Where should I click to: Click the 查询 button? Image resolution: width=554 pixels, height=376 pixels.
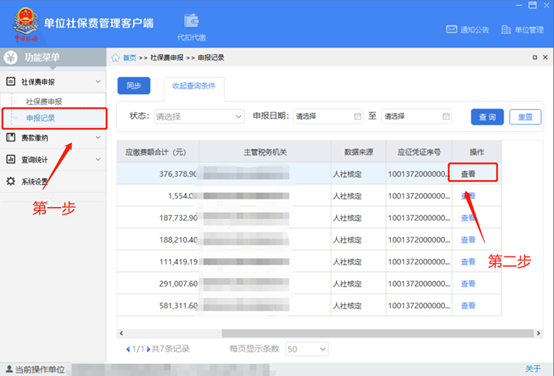(487, 117)
